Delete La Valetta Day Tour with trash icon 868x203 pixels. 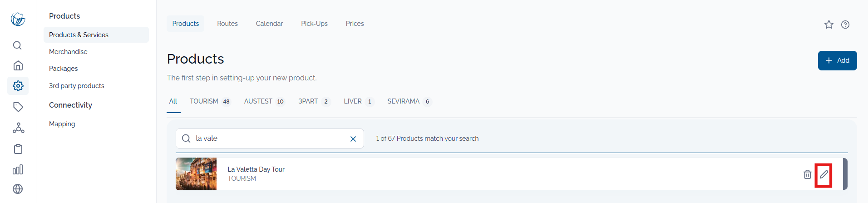(x=807, y=174)
